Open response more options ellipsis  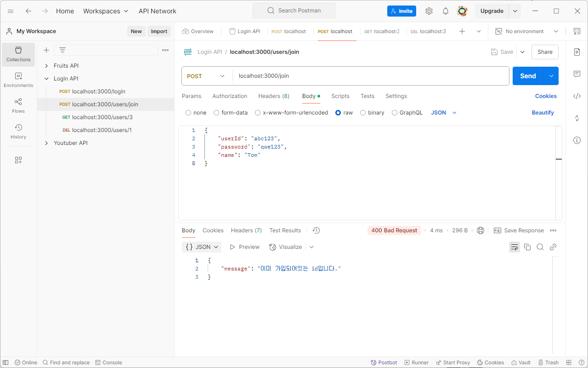pos(553,230)
